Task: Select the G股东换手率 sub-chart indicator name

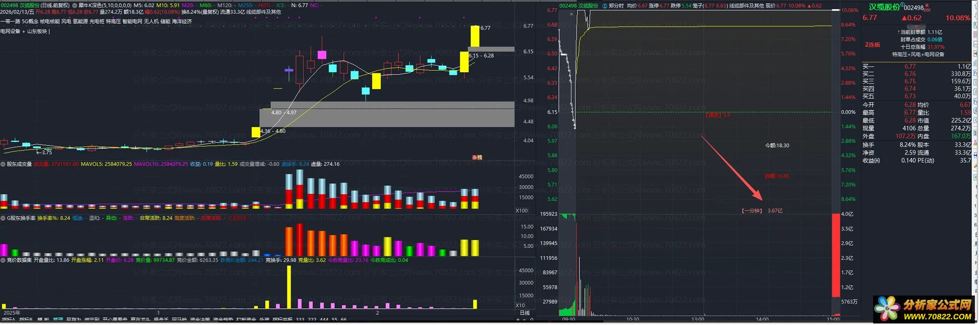Action: pos(21,218)
